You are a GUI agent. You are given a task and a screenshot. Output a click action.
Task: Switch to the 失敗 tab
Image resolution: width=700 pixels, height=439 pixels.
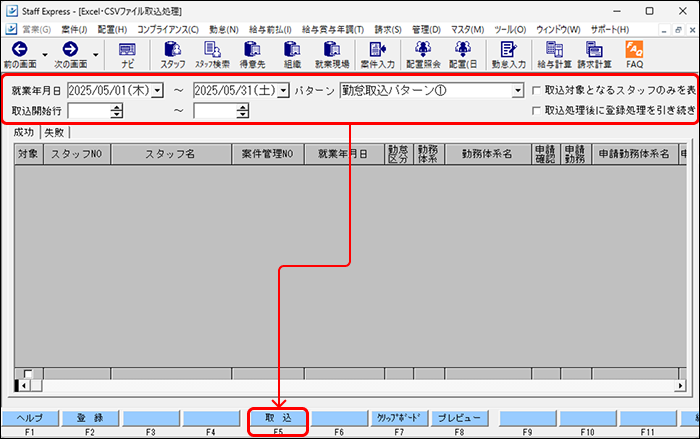click(x=54, y=133)
